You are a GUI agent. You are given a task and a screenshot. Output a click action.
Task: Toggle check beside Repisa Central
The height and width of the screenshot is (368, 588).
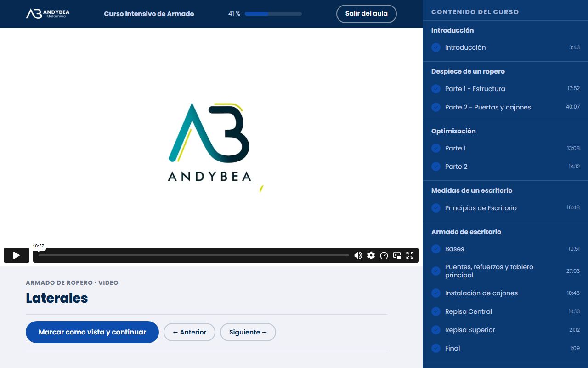(436, 311)
